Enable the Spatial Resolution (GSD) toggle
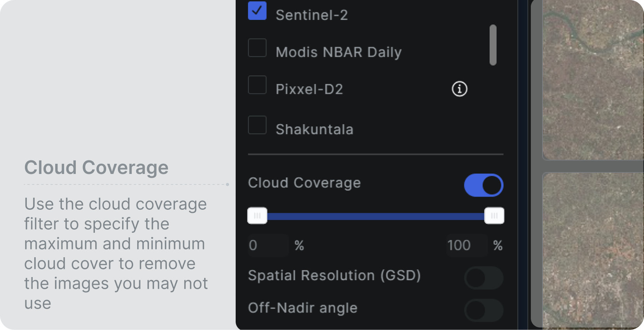The width and height of the screenshot is (644, 330). click(483, 278)
